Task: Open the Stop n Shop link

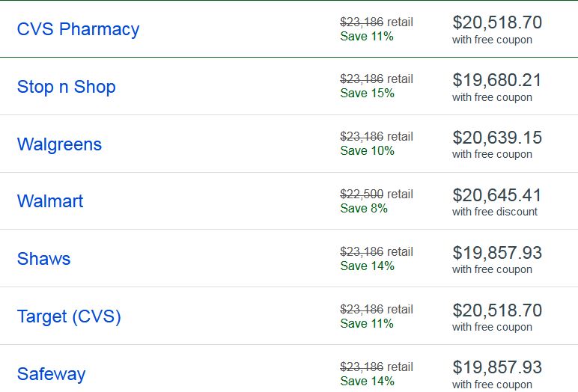Action: [67, 87]
